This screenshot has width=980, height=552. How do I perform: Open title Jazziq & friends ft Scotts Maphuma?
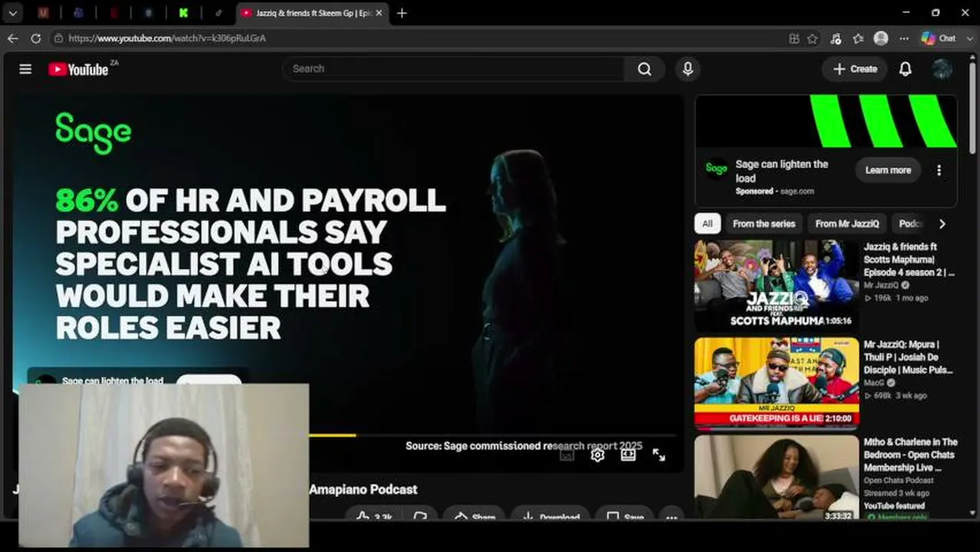pos(910,260)
